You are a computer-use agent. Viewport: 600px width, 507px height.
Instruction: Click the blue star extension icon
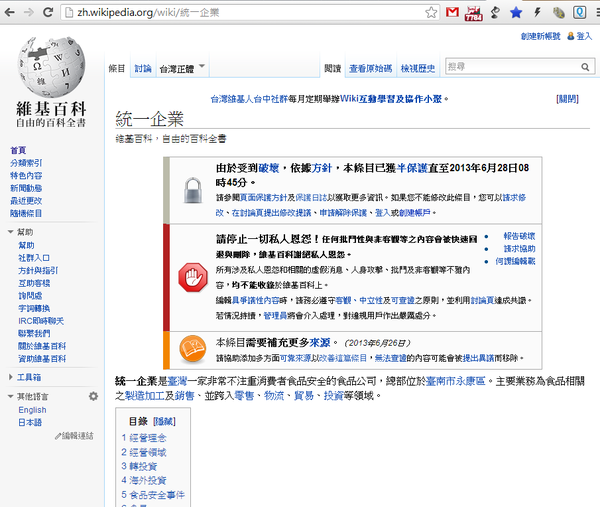click(x=515, y=13)
